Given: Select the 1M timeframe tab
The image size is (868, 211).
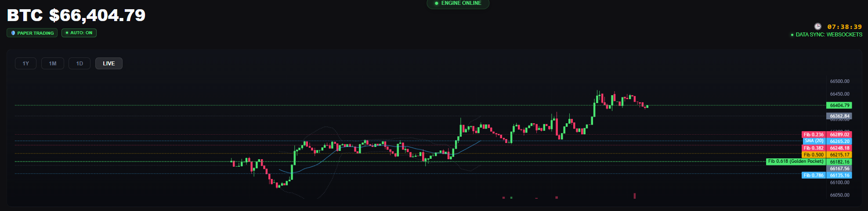Looking at the screenshot, I should click(53, 64).
